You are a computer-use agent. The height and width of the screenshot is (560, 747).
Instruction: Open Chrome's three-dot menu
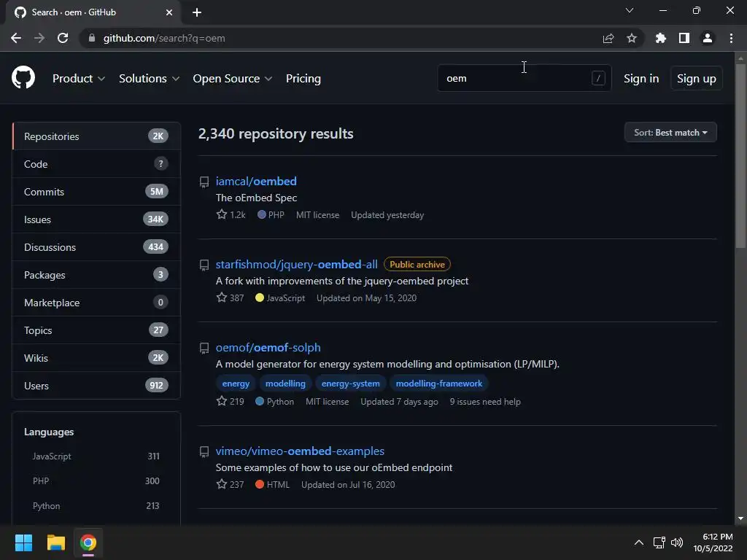(x=731, y=38)
